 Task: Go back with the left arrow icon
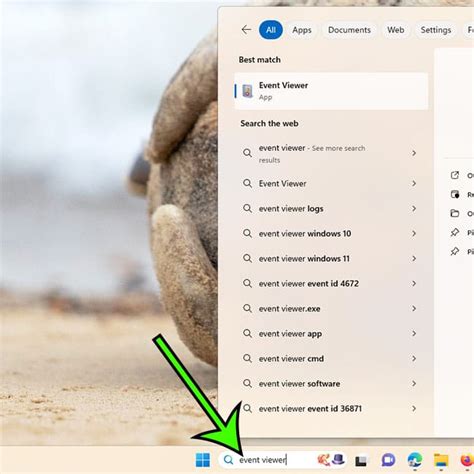246,30
